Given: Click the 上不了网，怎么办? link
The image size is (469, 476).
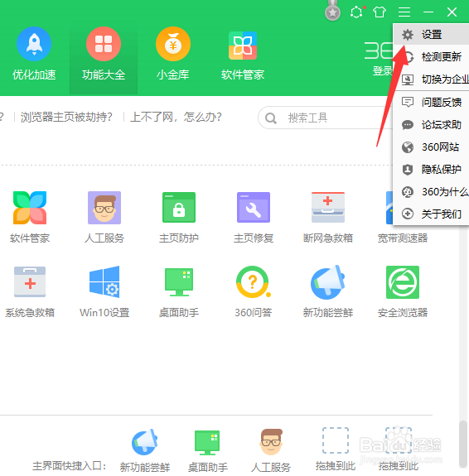Looking at the screenshot, I should (176, 118).
